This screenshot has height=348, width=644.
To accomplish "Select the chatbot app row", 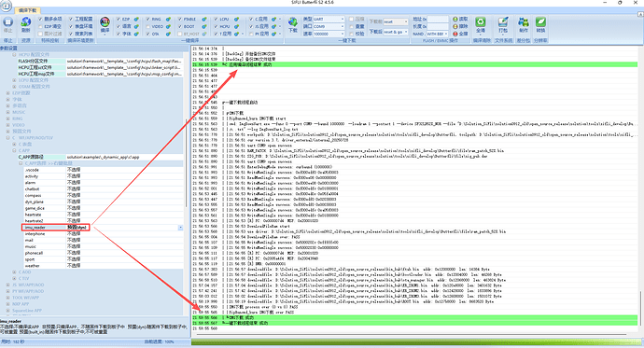I will [103, 189].
